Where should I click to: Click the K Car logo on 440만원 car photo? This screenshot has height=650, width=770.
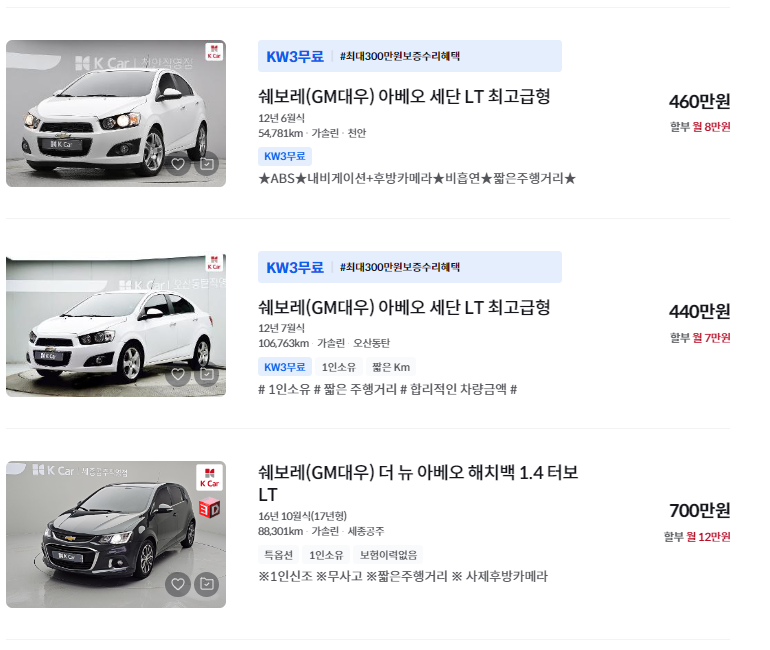pyautogui.click(x=214, y=263)
